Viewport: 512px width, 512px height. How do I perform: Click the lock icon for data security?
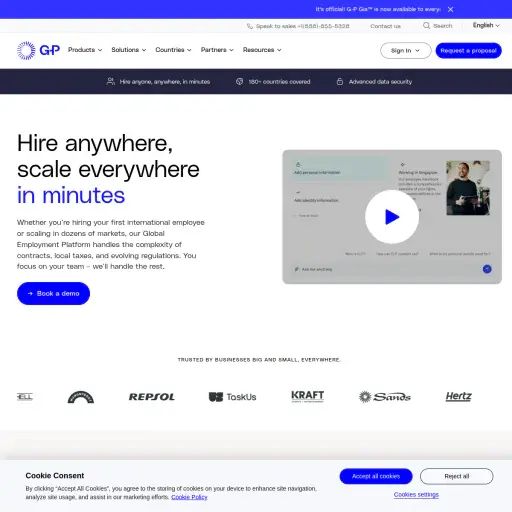pyautogui.click(x=340, y=81)
